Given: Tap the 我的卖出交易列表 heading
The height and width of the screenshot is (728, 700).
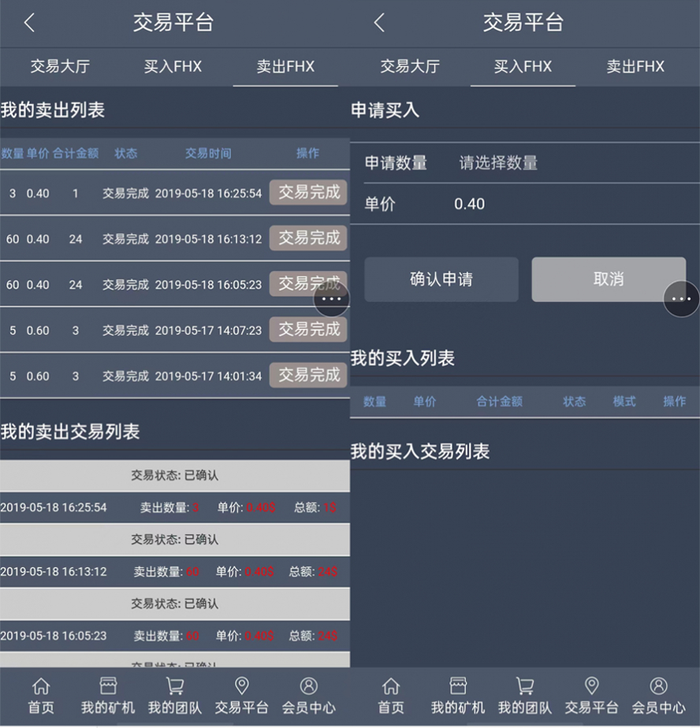Looking at the screenshot, I should click(x=70, y=432).
